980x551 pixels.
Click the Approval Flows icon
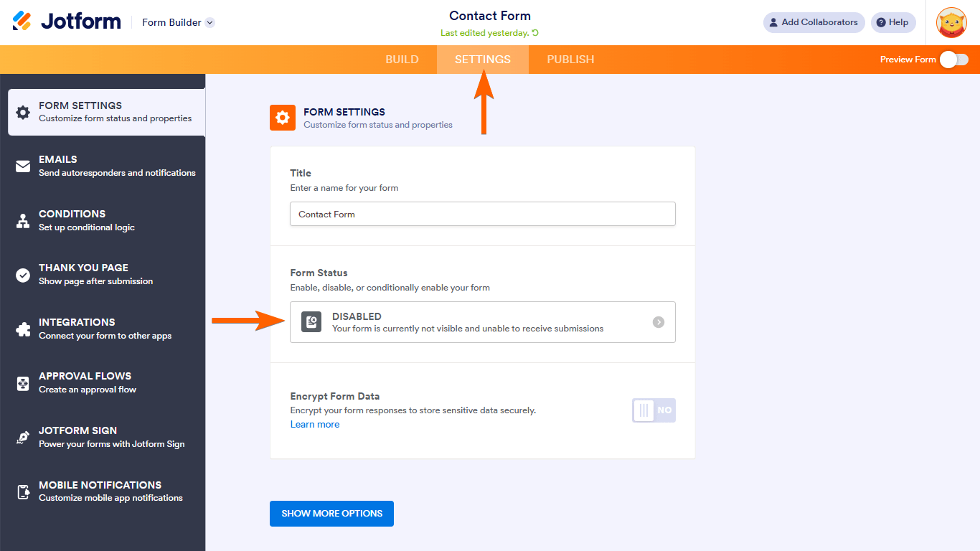(23, 383)
